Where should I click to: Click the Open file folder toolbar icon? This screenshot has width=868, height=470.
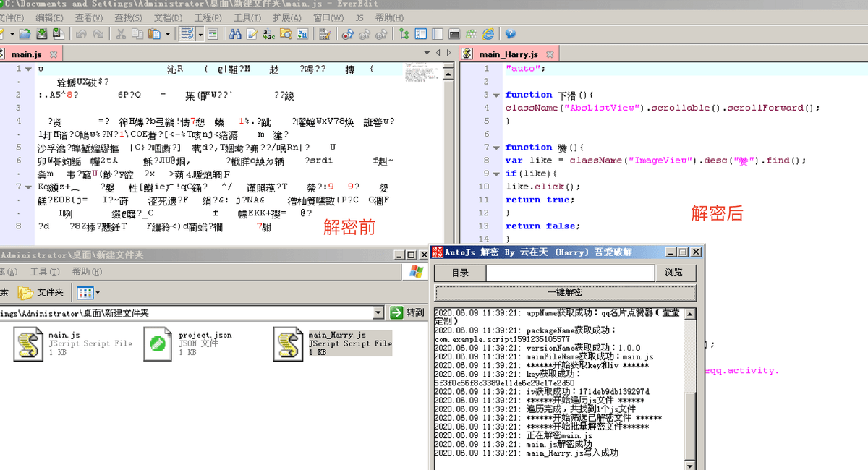pos(25,34)
